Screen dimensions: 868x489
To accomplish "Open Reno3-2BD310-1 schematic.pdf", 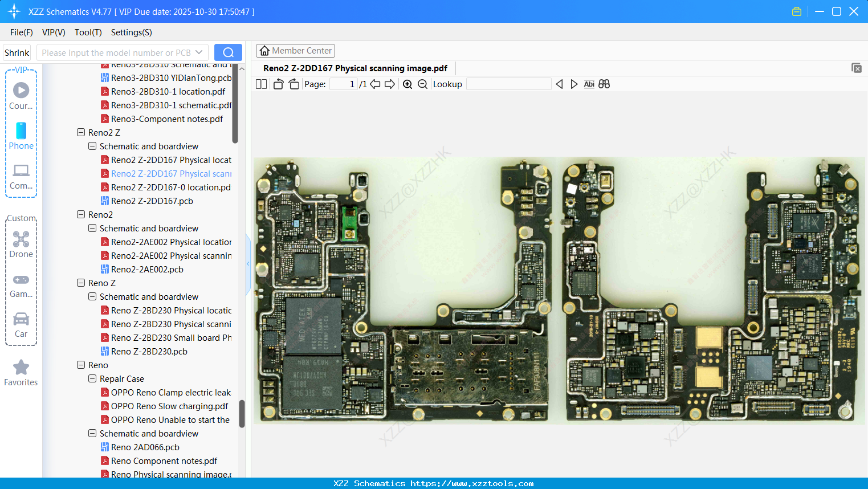I will (166, 105).
